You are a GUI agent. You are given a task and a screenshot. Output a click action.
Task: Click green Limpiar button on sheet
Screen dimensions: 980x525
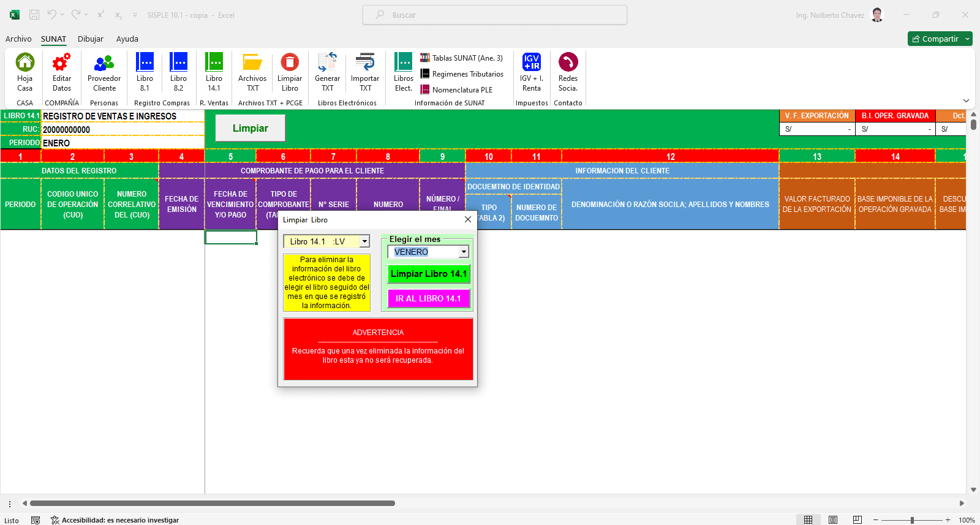pos(251,128)
